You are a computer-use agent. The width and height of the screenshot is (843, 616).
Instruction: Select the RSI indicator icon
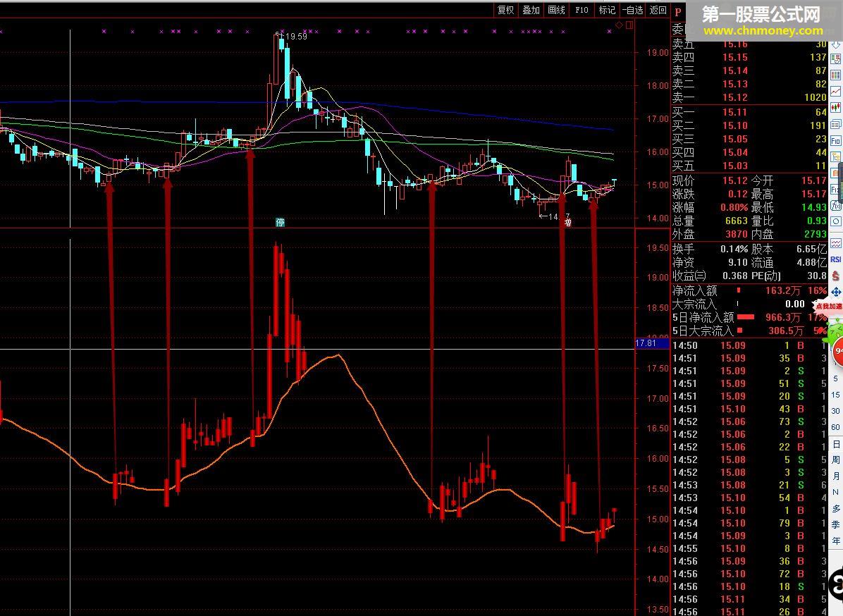[x=835, y=259]
